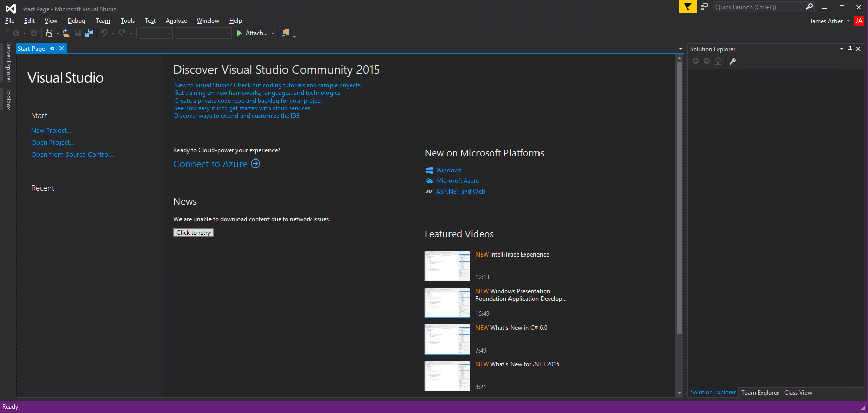Click the Start Page scrollbar down arrow
Screen dimensions: 868x413
679,393
